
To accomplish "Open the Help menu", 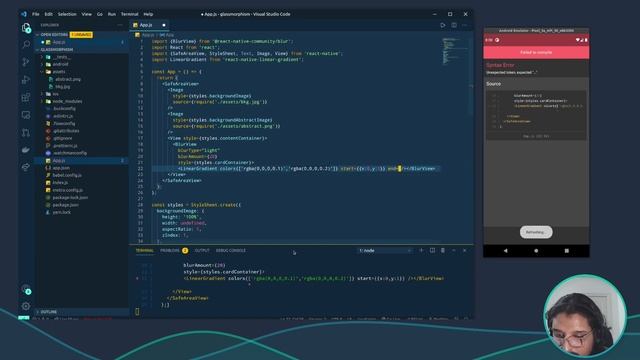I will click(x=148, y=14).
